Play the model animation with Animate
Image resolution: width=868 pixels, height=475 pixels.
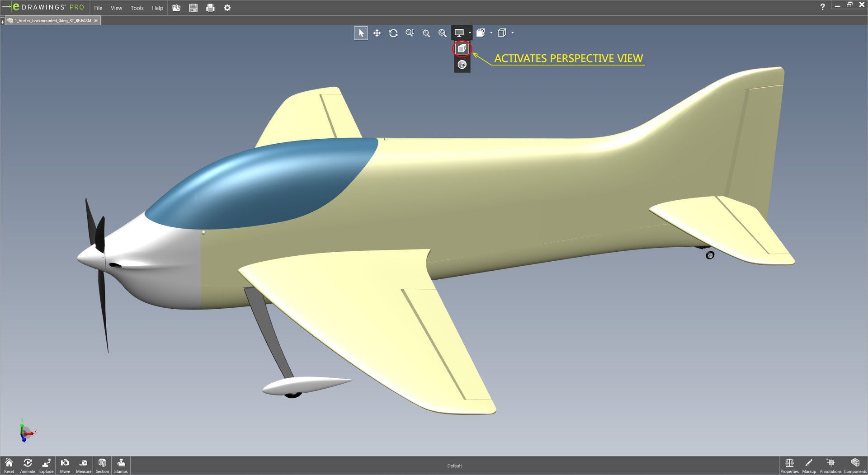(x=28, y=465)
